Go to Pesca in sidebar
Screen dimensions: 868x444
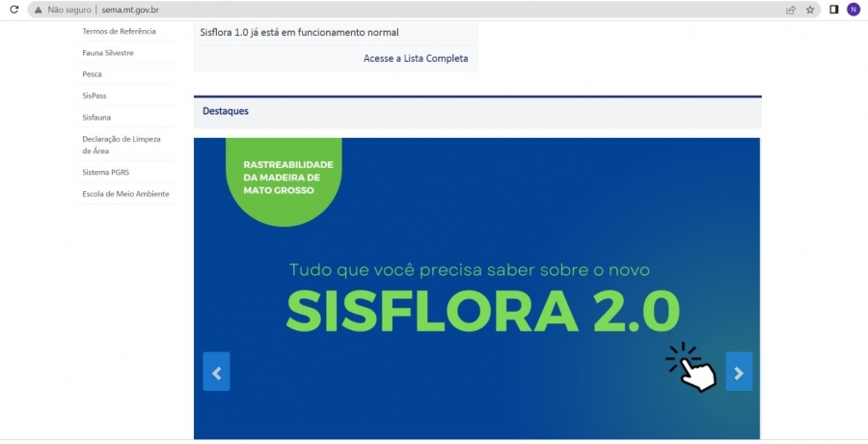[92, 73]
